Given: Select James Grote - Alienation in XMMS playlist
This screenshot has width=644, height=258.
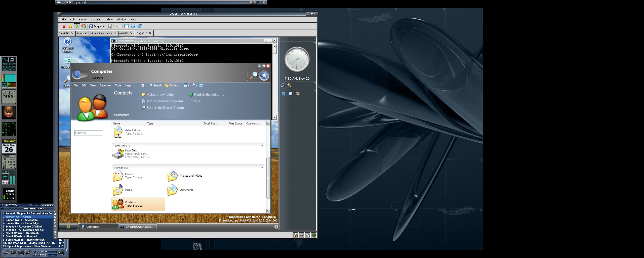Looking at the screenshot, I should 28,220.
